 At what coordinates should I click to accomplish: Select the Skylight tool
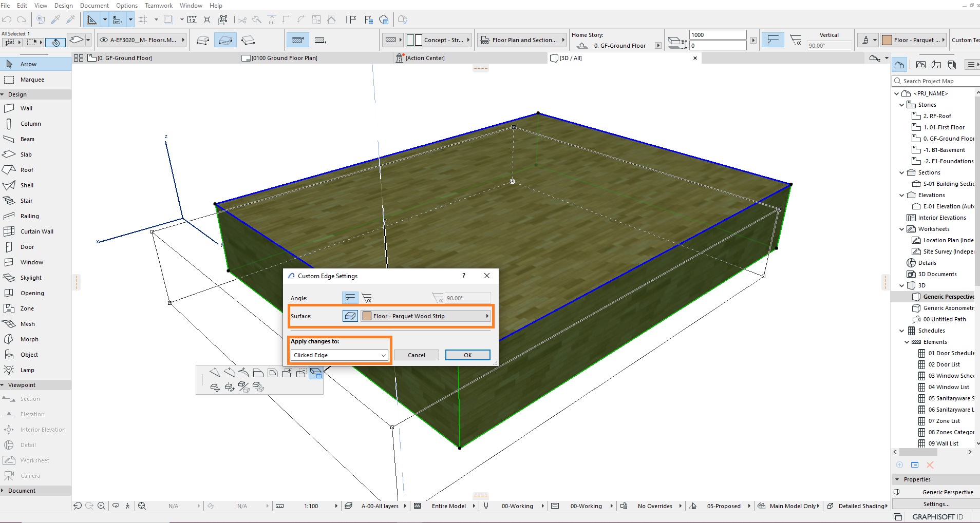[x=35, y=278]
